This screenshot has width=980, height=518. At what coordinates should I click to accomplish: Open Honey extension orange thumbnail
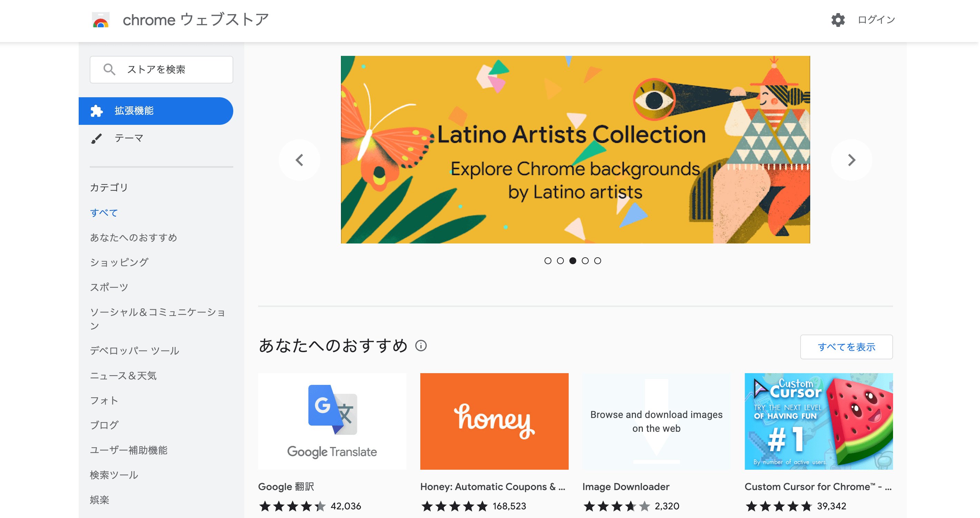pyautogui.click(x=494, y=421)
